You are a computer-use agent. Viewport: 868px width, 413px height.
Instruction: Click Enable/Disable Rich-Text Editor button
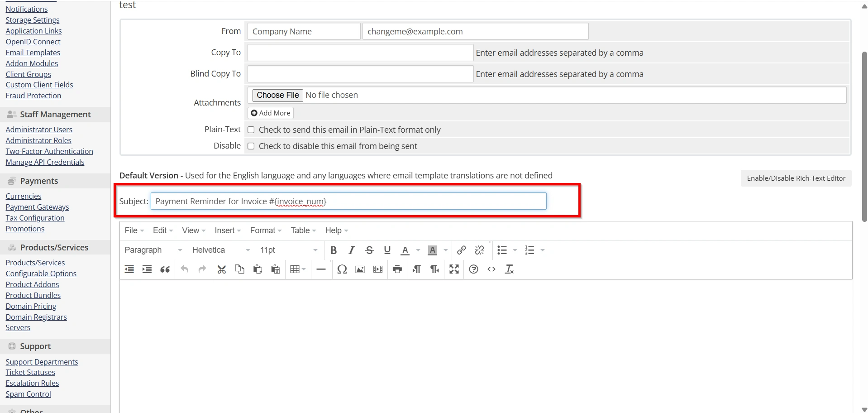[x=796, y=178]
